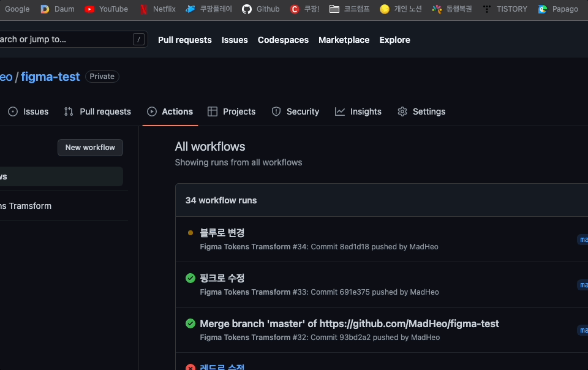Open Explore in top navigation
This screenshot has height=370, width=588.
395,40
